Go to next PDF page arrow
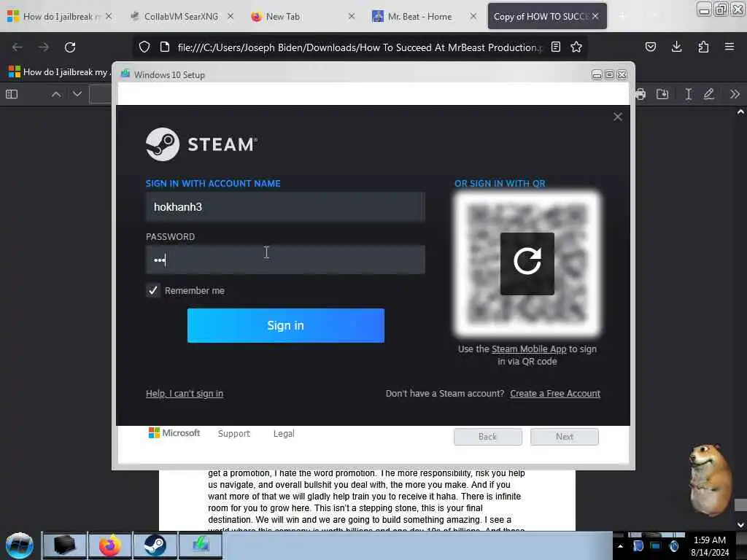The height and width of the screenshot is (560, 747). 77,94
